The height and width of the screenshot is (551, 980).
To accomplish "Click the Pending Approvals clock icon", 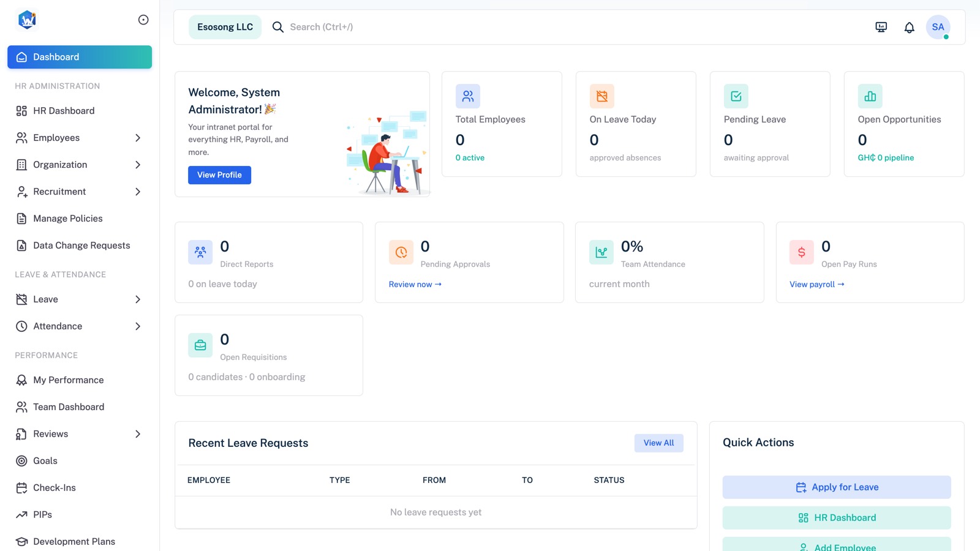I will tap(401, 252).
